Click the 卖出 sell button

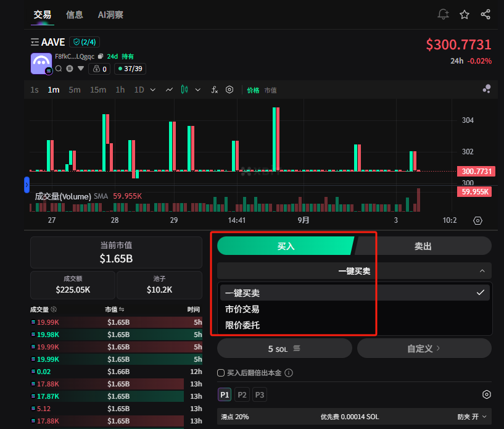pos(423,246)
